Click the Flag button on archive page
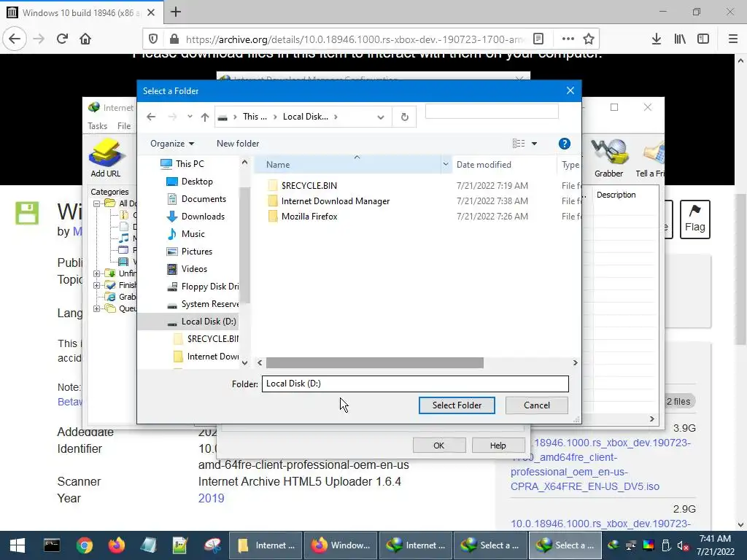The width and height of the screenshot is (747, 560). (x=695, y=219)
